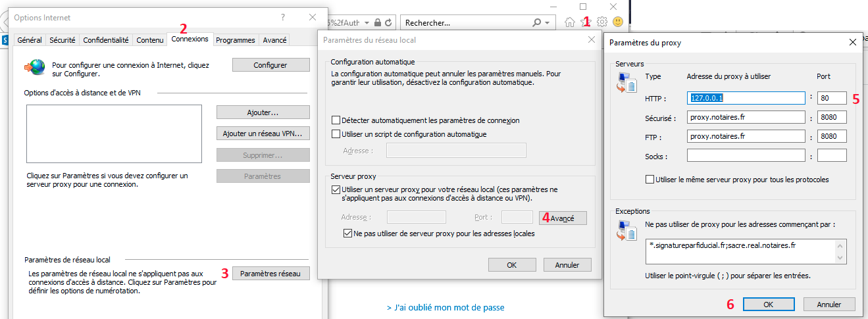The height and width of the screenshot is (319, 868).
Task: Expand the search provider dropdown arrow
Action: click(549, 22)
